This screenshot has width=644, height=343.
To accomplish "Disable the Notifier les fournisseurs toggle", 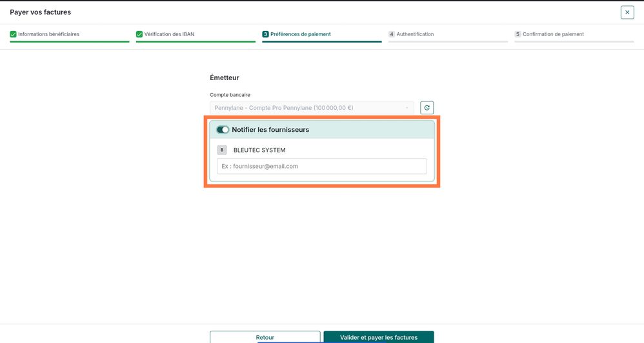I will 223,130.
